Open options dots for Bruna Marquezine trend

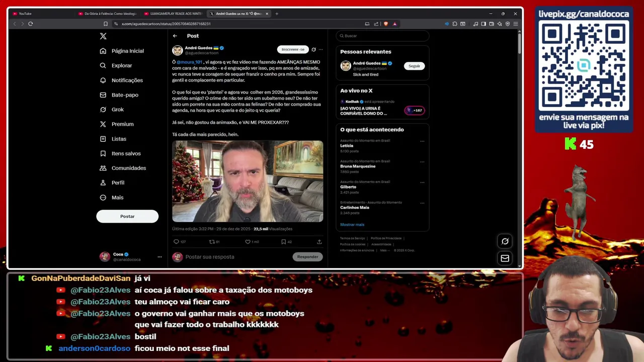tap(422, 162)
